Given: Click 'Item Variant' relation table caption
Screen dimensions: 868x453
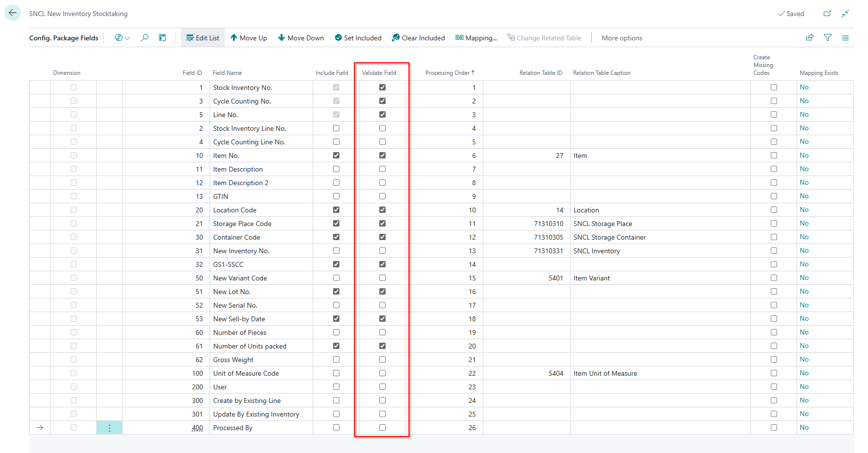Looking at the screenshot, I should 591,278.
